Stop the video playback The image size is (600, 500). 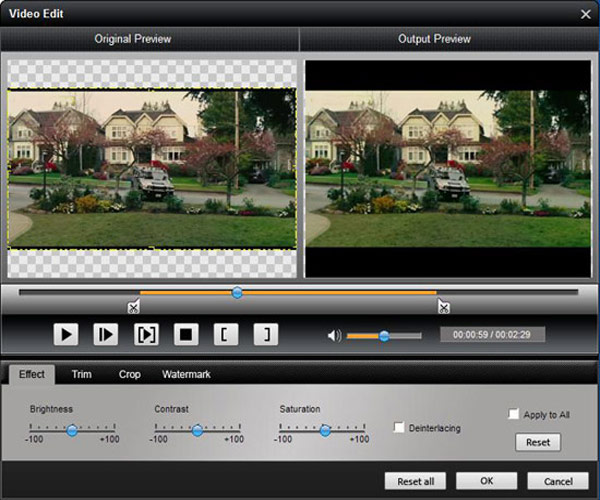coord(185,335)
